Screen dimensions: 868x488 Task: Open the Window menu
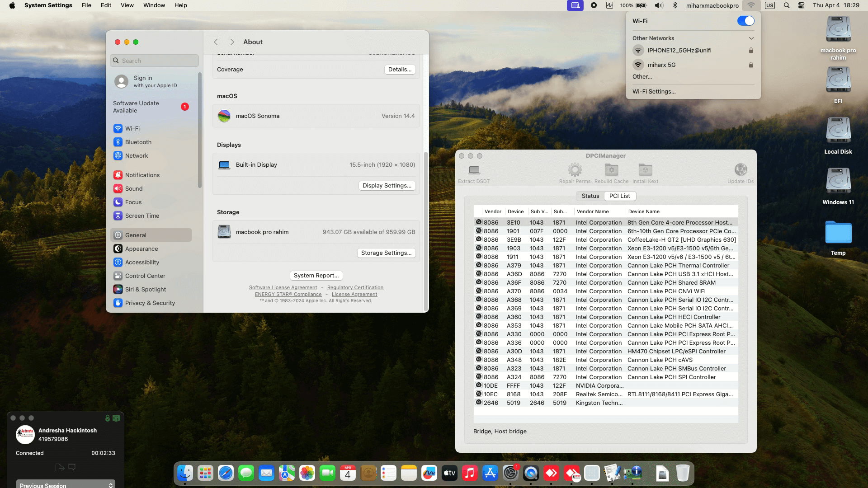click(x=154, y=5)
